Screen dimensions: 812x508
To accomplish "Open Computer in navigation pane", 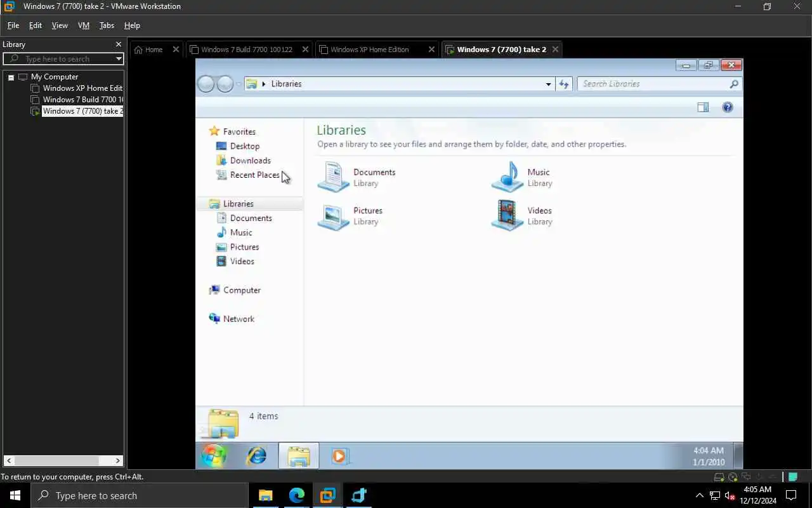I will tap(235, 290).
